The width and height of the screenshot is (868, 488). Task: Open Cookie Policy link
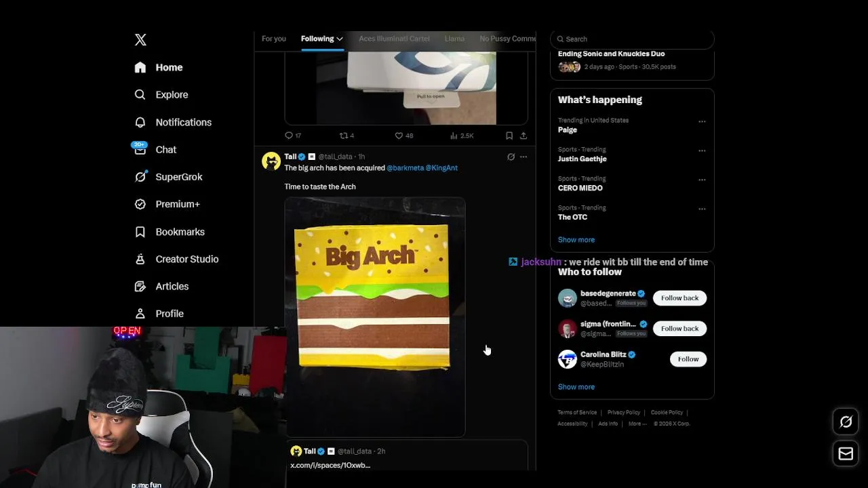tap(667, 412)
